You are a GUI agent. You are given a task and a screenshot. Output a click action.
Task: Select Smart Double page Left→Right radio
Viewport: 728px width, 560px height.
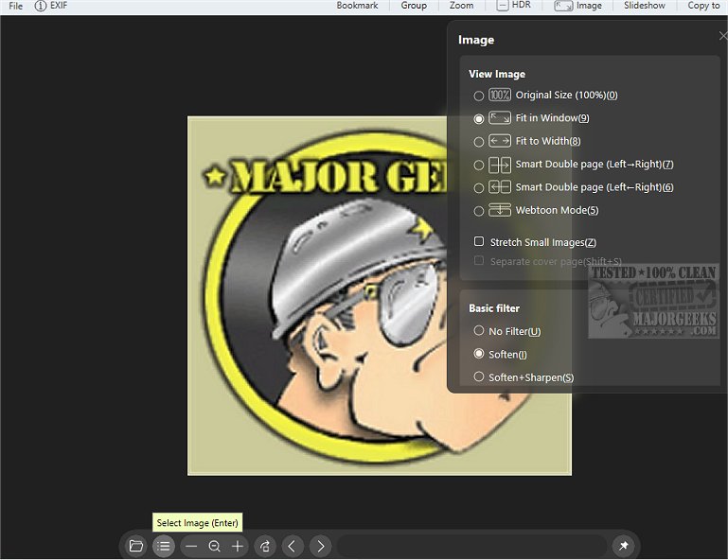[479, 165]
